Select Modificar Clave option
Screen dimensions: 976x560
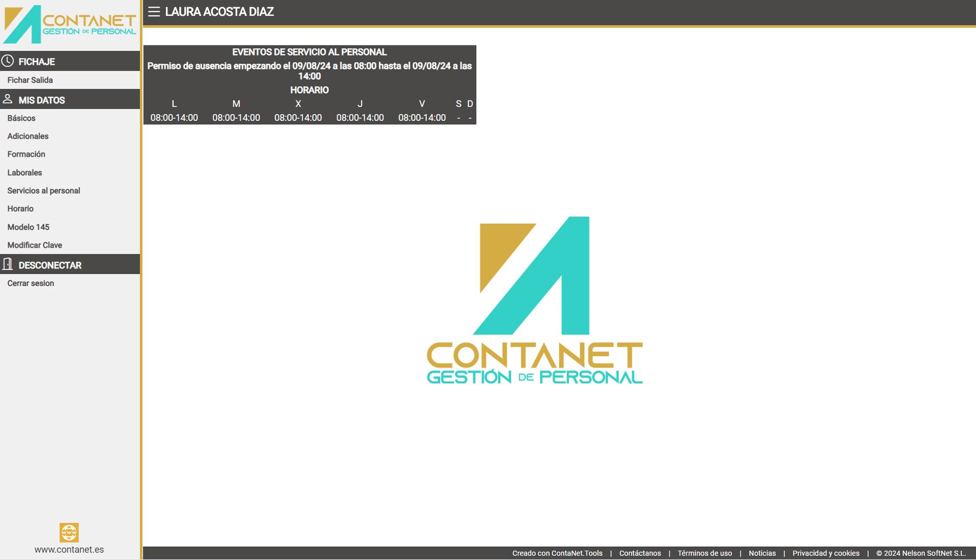coord(35,245)
